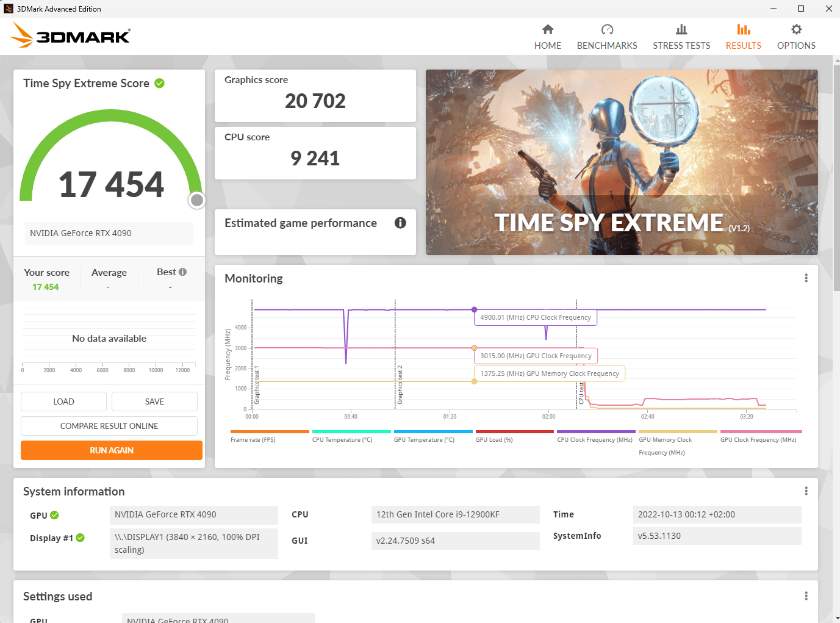Click the SystemInfo version v5.53.1130
This screenshot has height=623, width=840.
[717, 536]
